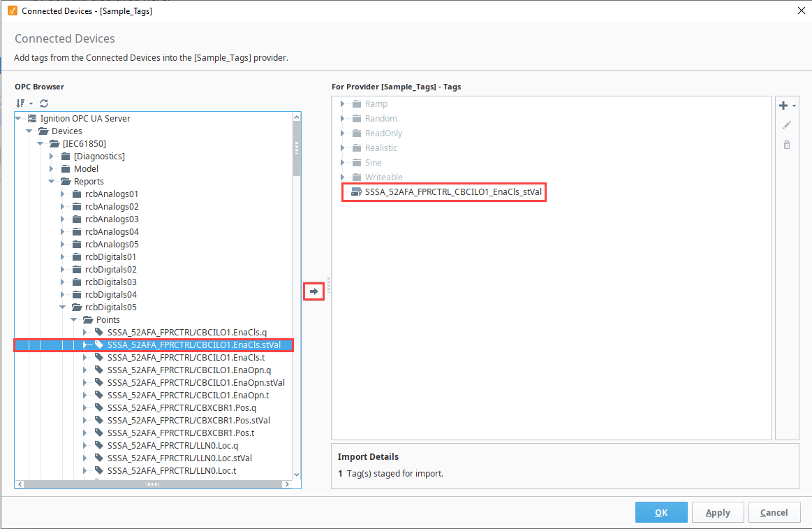Click the Cancel button

click(x=774, y=512)
